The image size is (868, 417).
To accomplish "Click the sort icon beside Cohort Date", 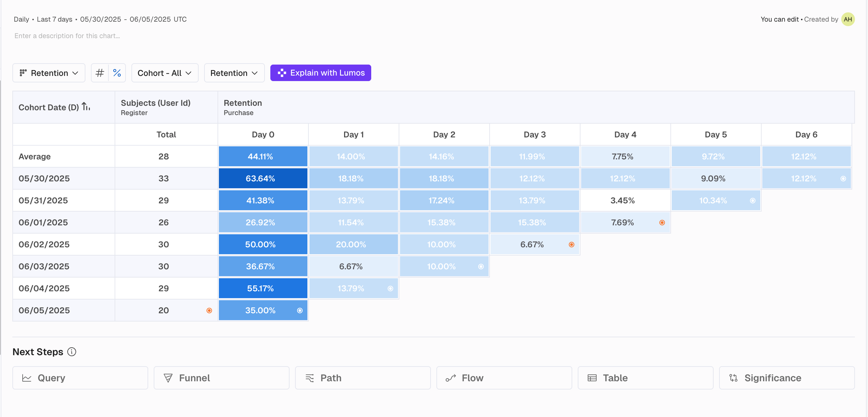I will click(86, 107).
